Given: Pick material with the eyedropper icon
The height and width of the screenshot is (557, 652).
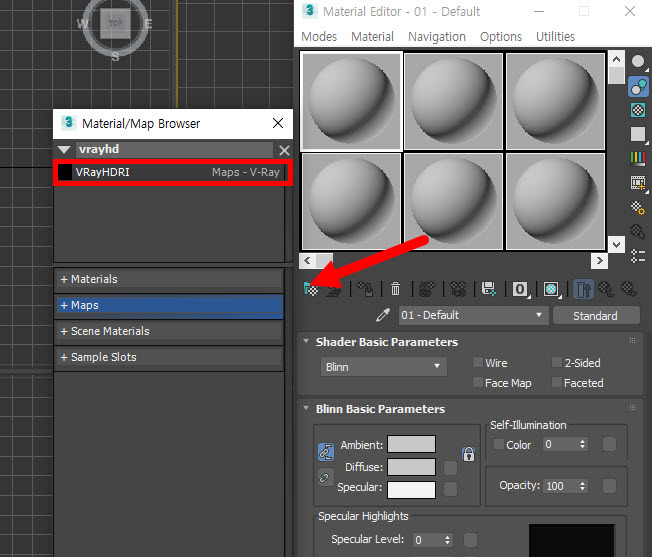Looking at the screenshot, I should [x=383, y=315].
